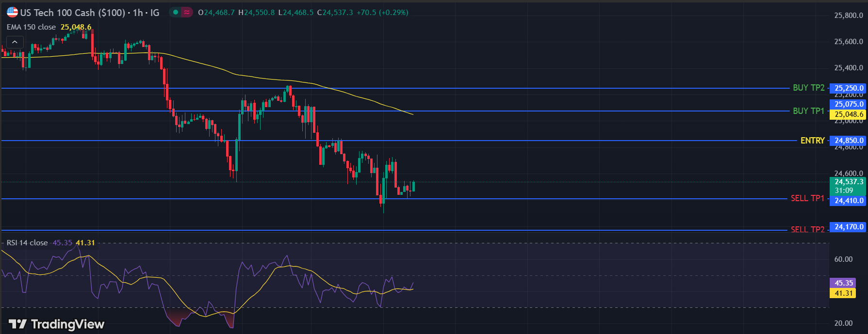This screenshot has height=334, width=868.
Task: Select the RSI 14 close indicator legend
Action: [27, 242]
